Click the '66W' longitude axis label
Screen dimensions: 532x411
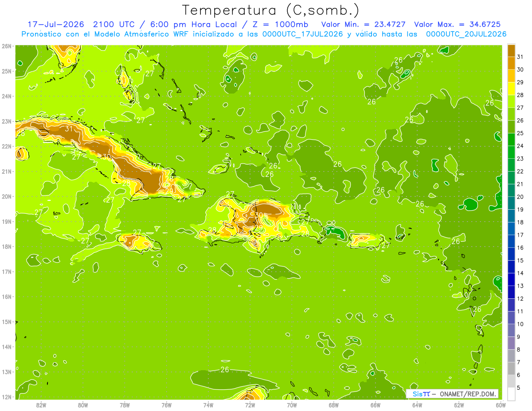[x=376, y=405]
